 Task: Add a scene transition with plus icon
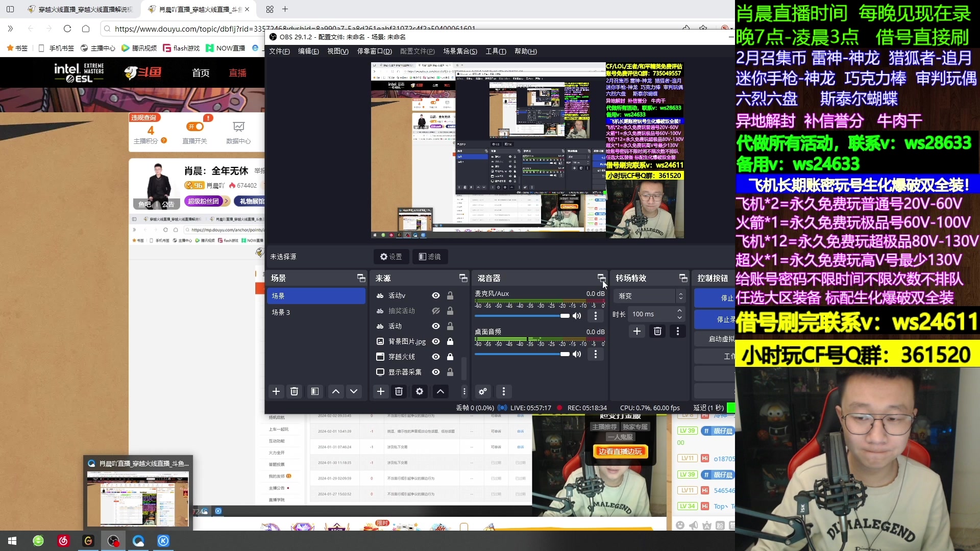tap(637, 331)
